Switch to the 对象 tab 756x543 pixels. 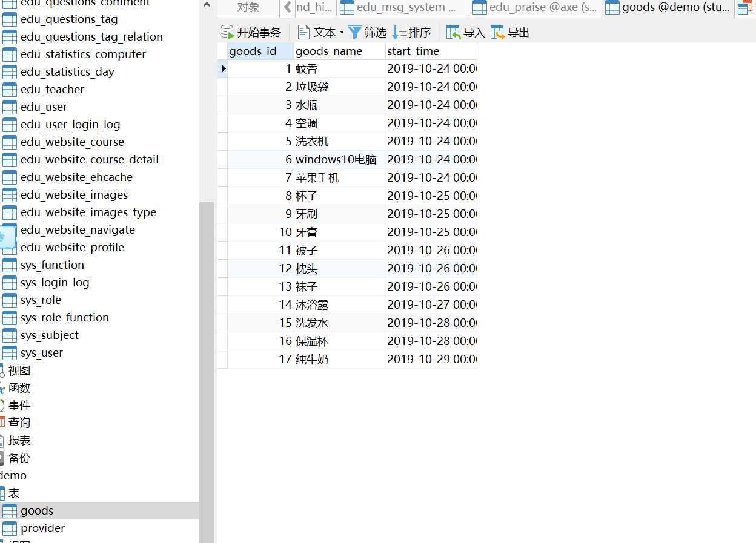click(248, 8)
